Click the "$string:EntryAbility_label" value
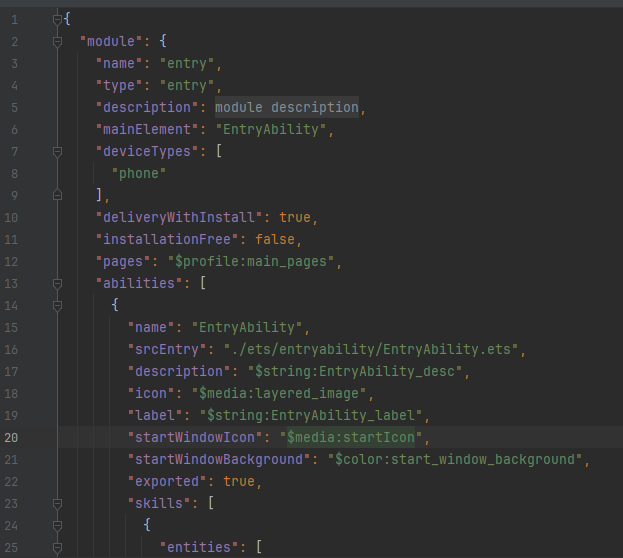Image resolution: width=623 pixels, height=558 pixels. (311, 415)
